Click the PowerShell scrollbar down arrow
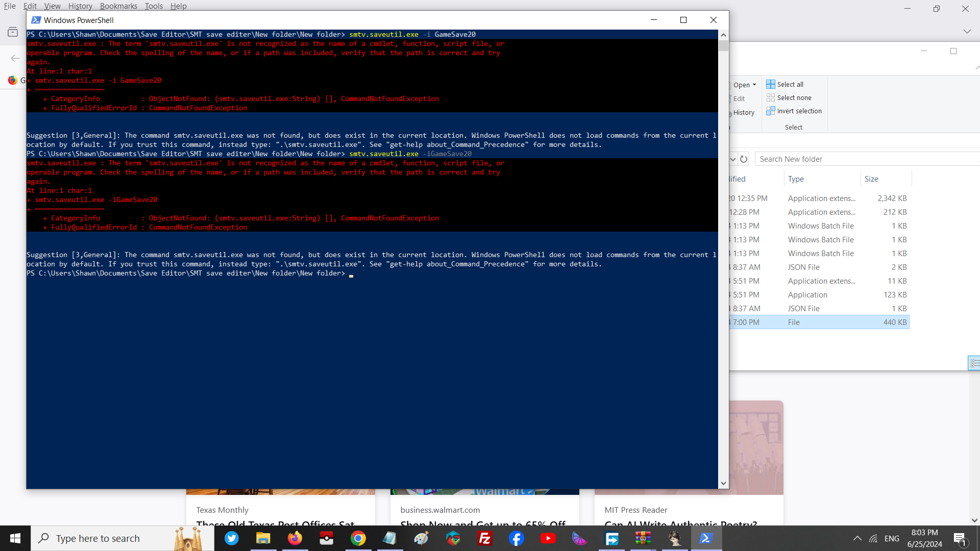The width and height of the screenshot is (980, 551). 723,483
